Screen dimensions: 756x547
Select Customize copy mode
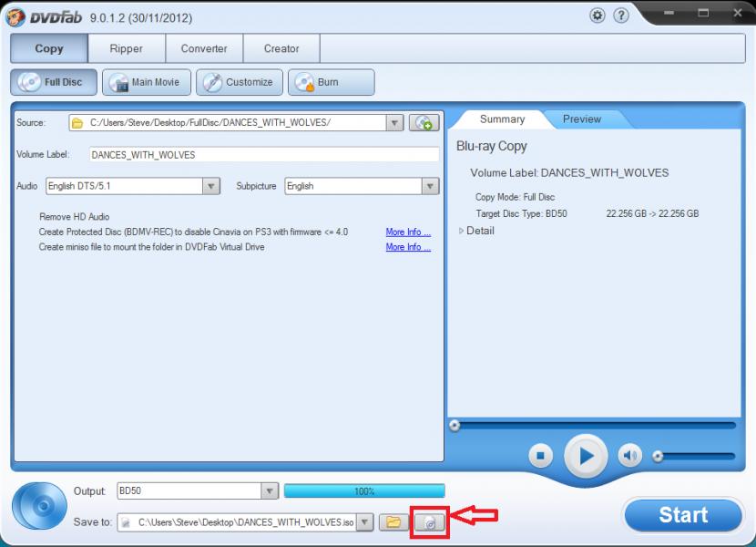click(x=240, y=82)
